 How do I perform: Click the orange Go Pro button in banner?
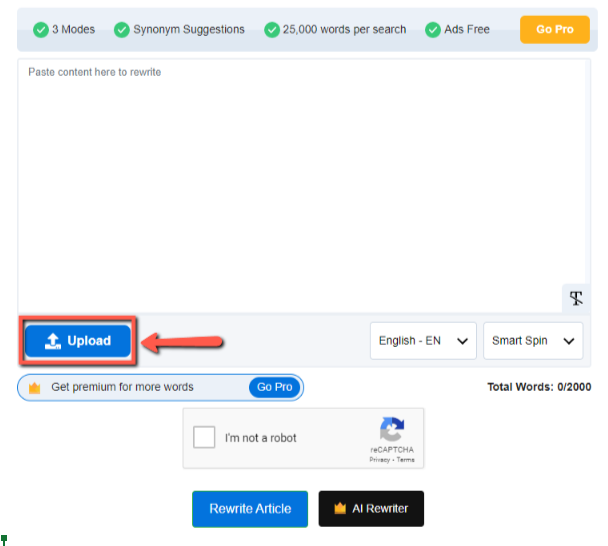click(554, 29)
